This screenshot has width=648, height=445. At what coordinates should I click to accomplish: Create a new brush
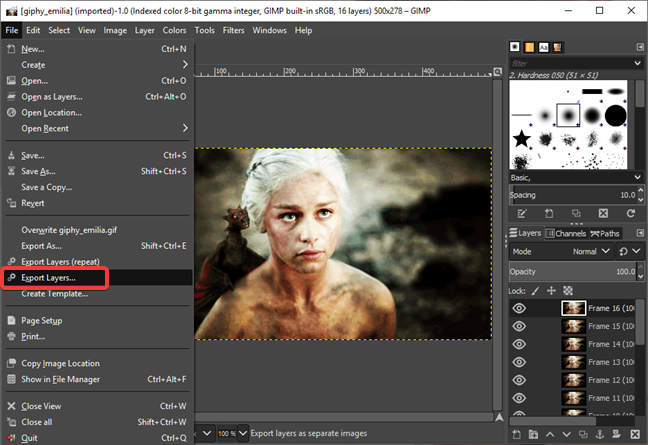tap(549, 213)
